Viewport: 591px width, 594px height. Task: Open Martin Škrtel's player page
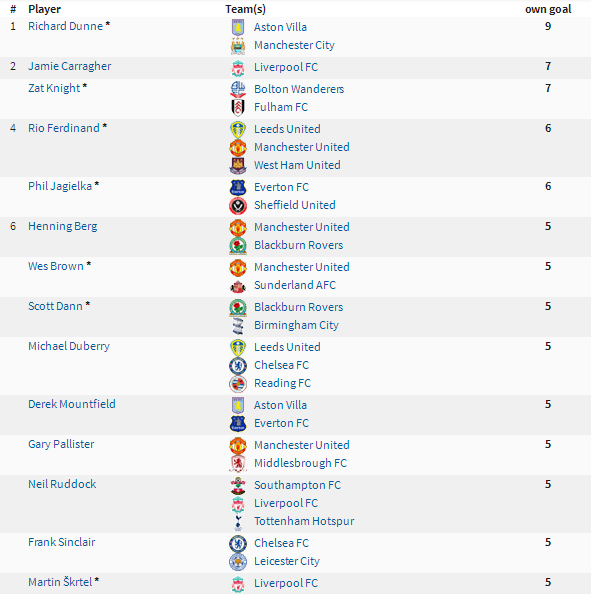60,582
